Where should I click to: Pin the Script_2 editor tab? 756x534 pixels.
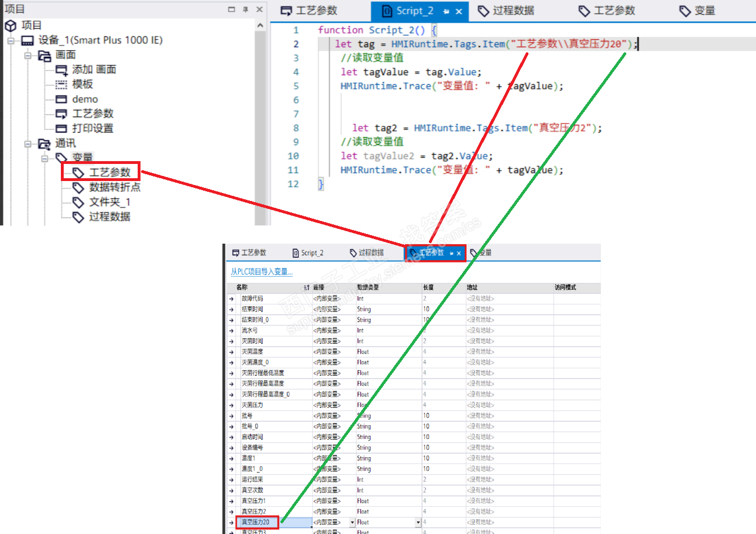[447, 11]
